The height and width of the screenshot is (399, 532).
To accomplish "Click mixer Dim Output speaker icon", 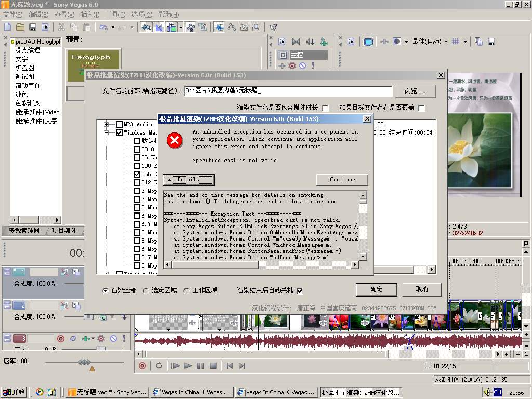I will click(310, 42).
